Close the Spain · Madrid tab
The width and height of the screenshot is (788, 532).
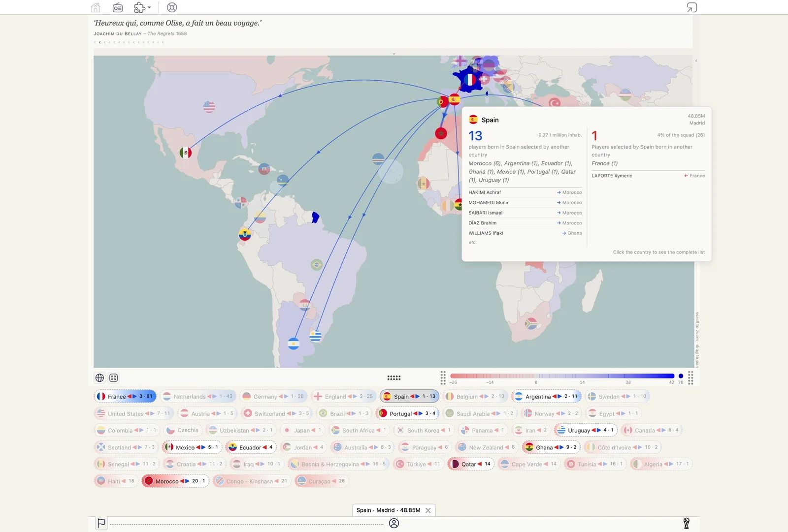(428, 510)
